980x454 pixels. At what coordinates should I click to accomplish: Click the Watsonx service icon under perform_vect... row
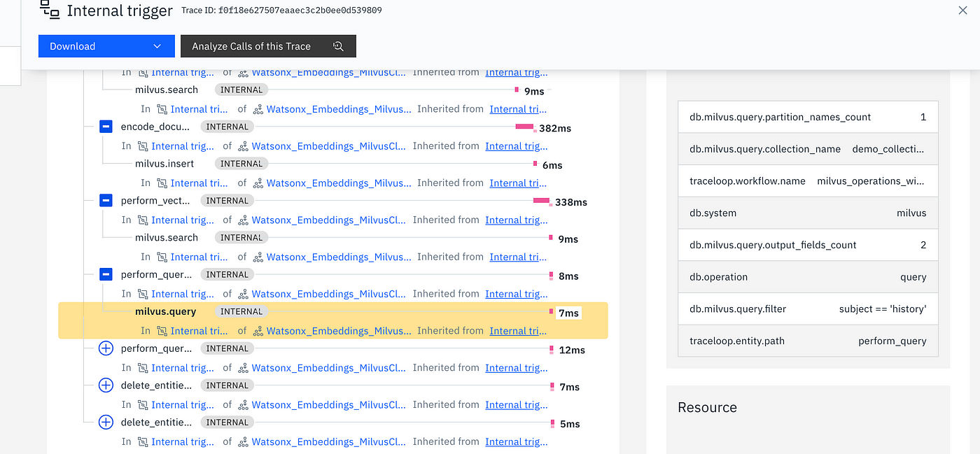pos(243,220)
